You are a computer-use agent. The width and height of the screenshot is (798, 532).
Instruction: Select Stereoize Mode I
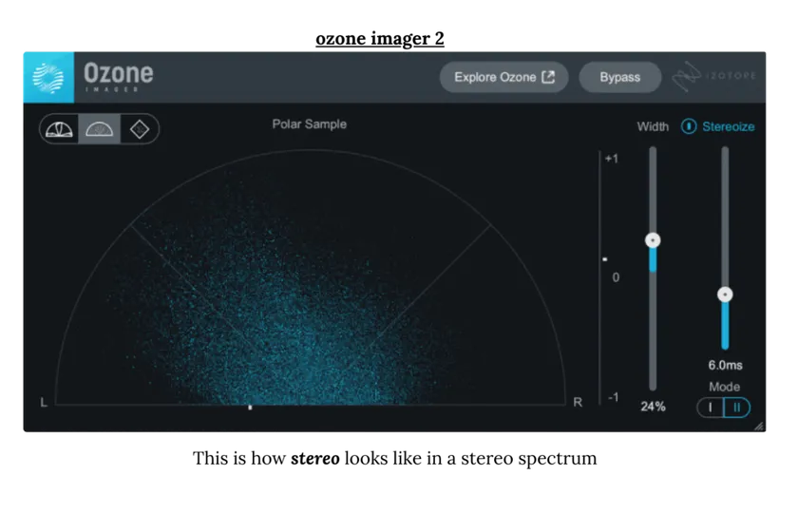click(711, 408)
